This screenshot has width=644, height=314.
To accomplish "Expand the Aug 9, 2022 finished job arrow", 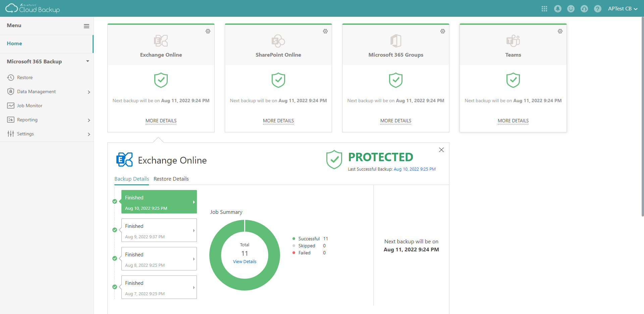I will [x=194, y=231].
